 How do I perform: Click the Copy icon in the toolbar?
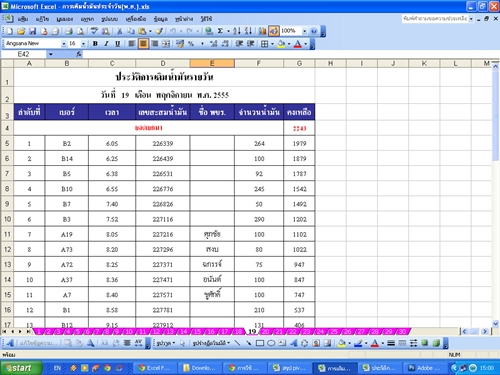(131, 31)
